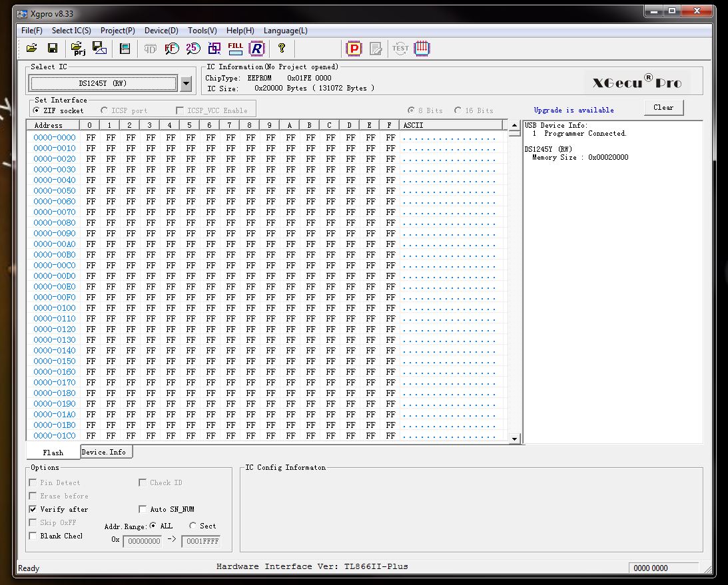
Task: Open the File(F) menu
Action: 31,31
